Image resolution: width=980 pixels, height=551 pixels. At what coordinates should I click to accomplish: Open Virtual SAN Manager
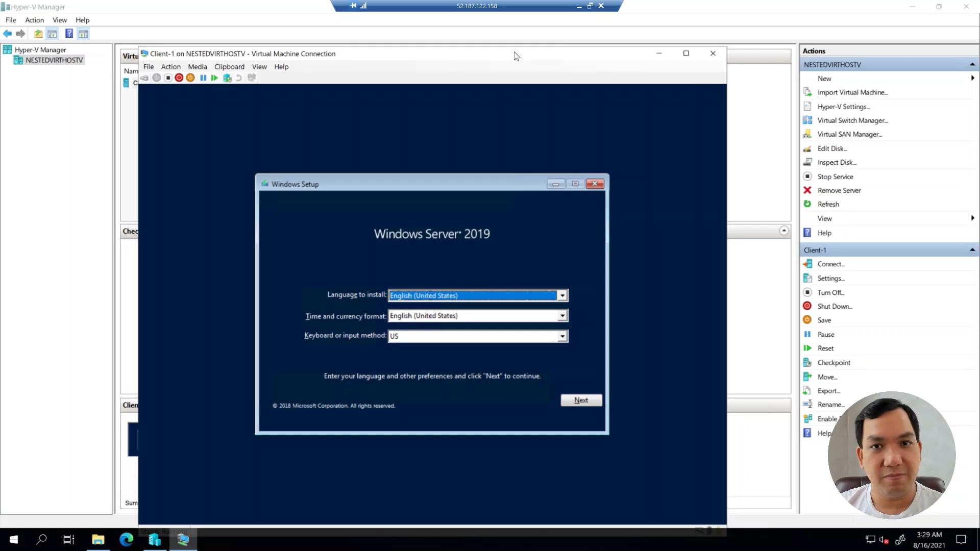click(849, 134)
